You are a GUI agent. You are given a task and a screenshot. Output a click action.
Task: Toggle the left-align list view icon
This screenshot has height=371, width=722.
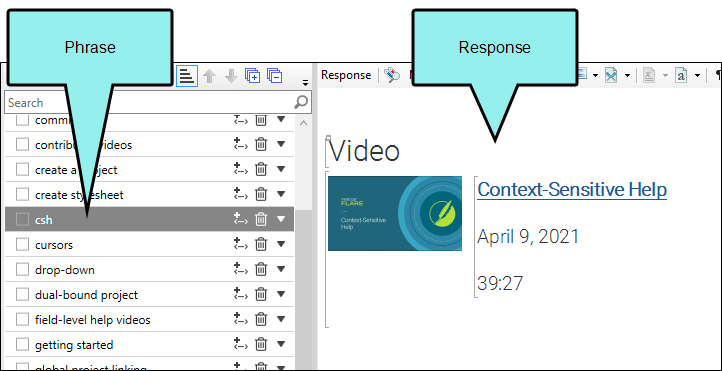click(187, 76)
